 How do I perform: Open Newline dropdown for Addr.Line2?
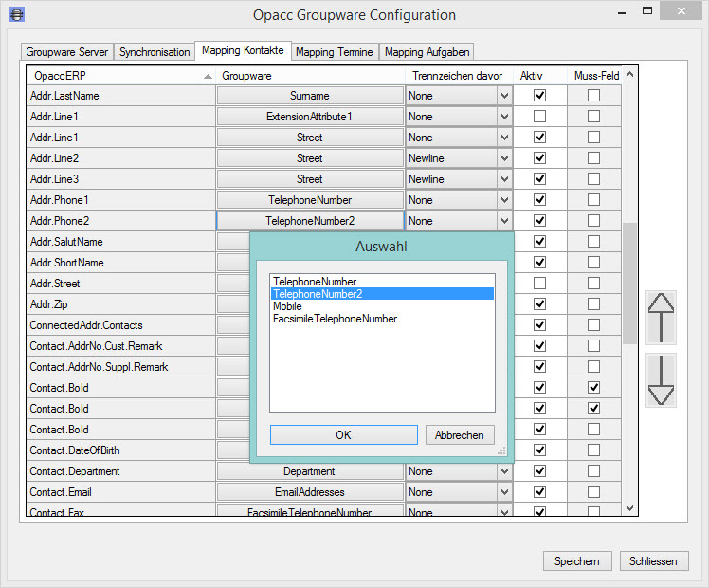504,157
